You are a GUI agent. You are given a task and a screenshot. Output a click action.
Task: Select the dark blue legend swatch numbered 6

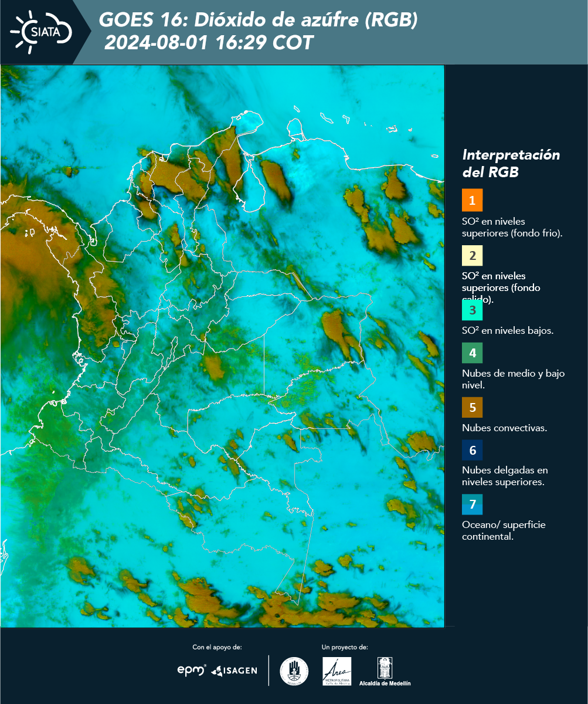pyautogui.click(x=472, y=451)
